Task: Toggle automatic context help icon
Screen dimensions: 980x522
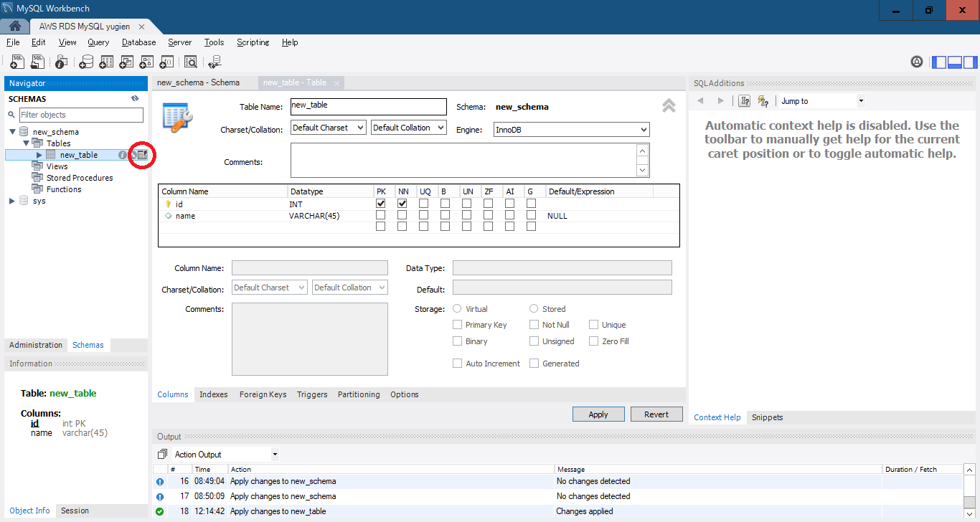Action: pyautogui.click(x=763, y=101)
